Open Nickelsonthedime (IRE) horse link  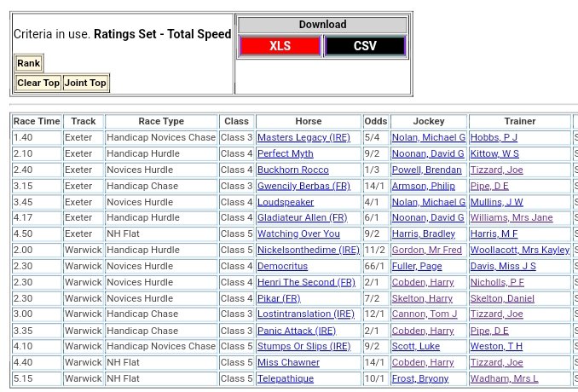[308, 250]
